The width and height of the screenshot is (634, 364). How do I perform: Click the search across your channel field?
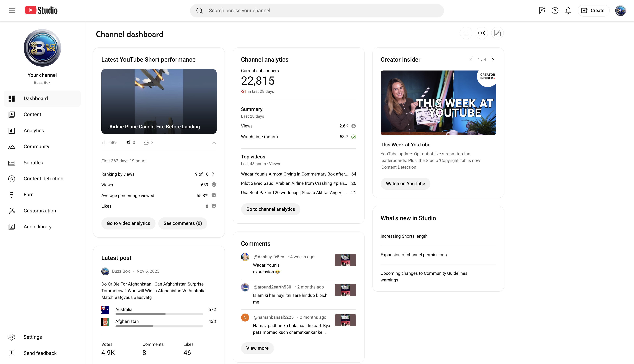(x=317, y=11)
